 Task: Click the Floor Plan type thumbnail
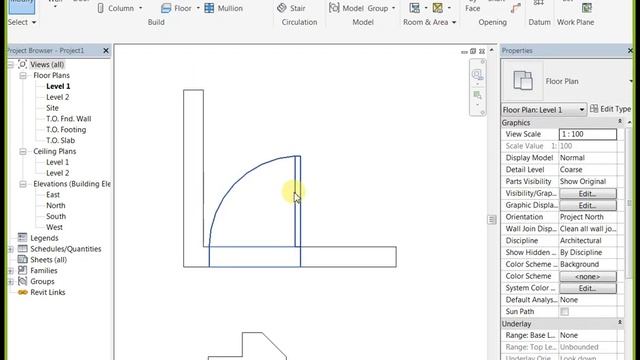[522, 81]
